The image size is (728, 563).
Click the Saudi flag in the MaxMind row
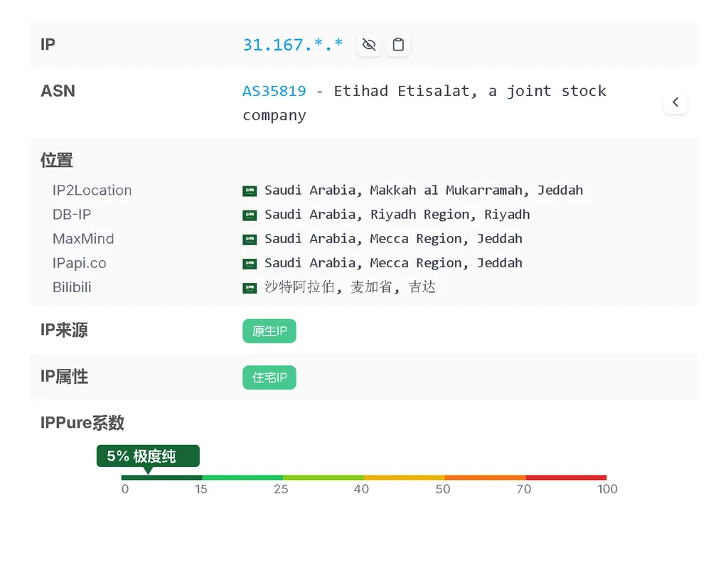(250, 239)
